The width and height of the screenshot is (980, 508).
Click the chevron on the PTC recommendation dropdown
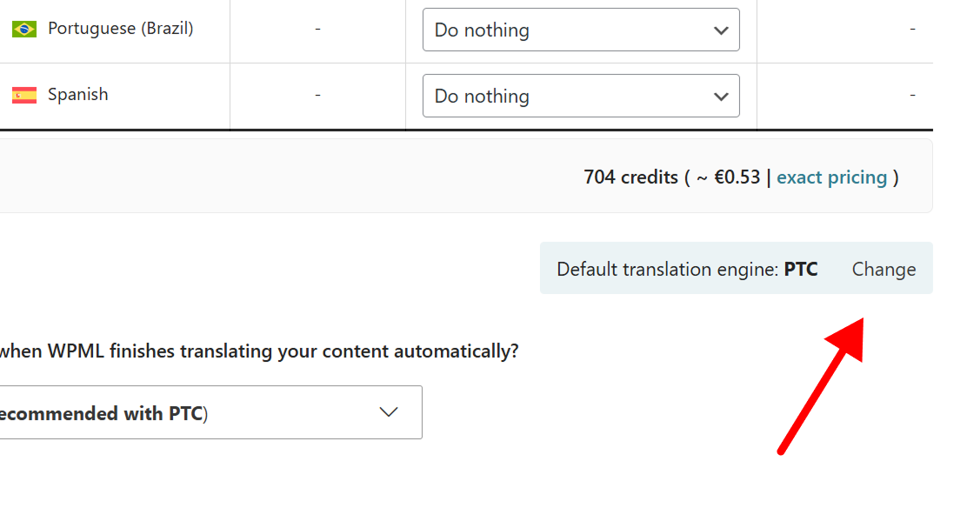point(389,412)
